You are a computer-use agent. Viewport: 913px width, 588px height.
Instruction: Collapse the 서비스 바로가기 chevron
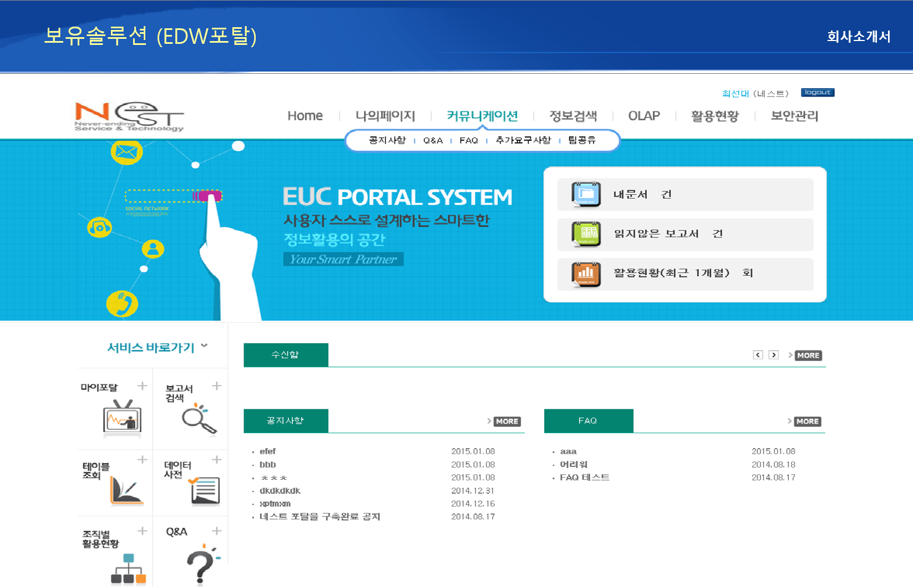[205, 345]
